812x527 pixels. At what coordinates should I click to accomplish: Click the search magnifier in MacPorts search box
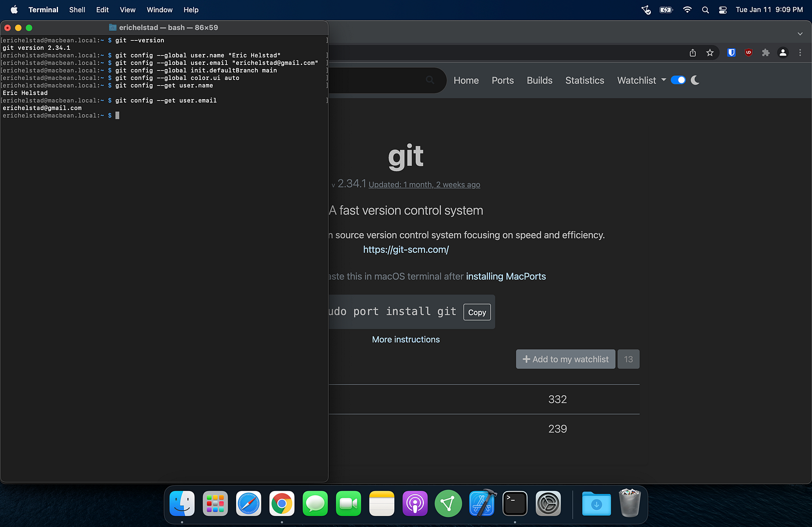coord(430,80)
